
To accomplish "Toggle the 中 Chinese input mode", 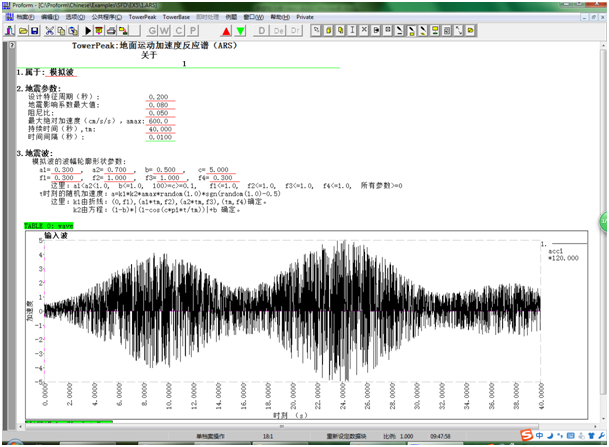I will tap(539, 436).
